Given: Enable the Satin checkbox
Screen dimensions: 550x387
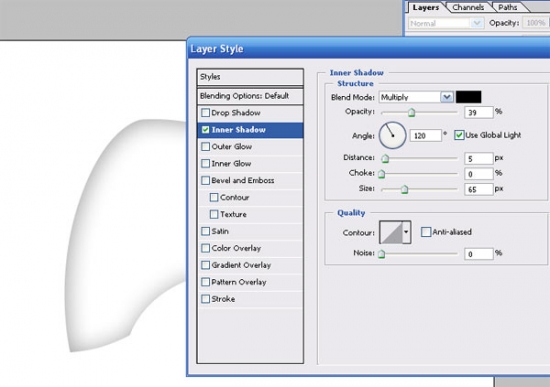Looking at the screenshot, I should click(x=206, y=231).
